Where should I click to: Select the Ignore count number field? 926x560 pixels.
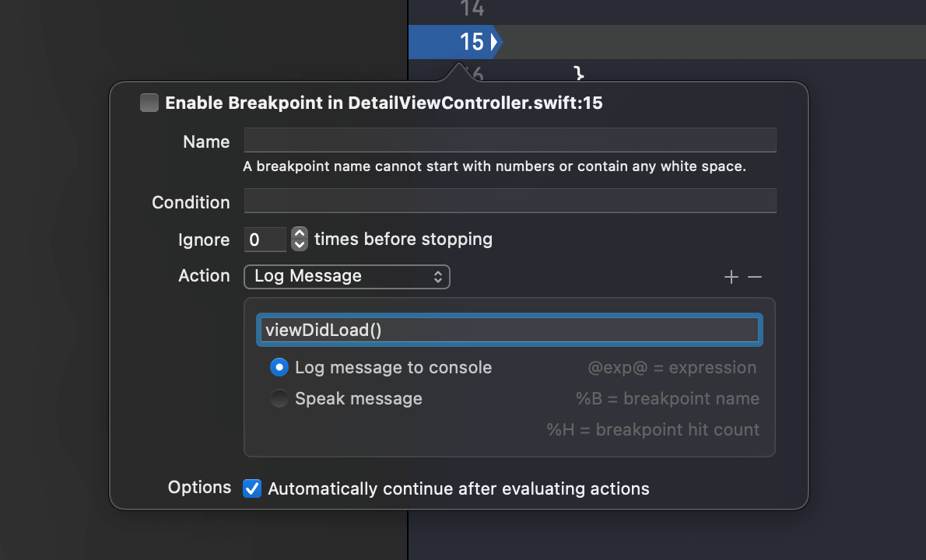(265, 240)
